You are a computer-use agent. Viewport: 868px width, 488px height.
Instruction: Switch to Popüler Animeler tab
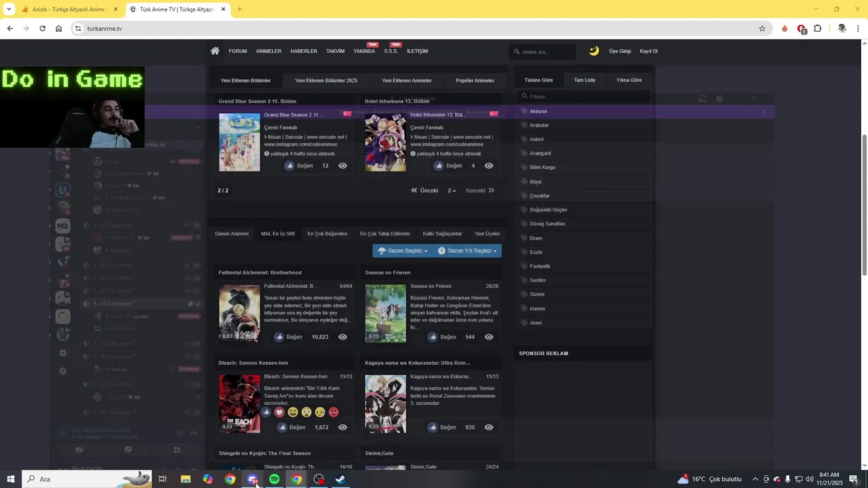click(475, 81)
